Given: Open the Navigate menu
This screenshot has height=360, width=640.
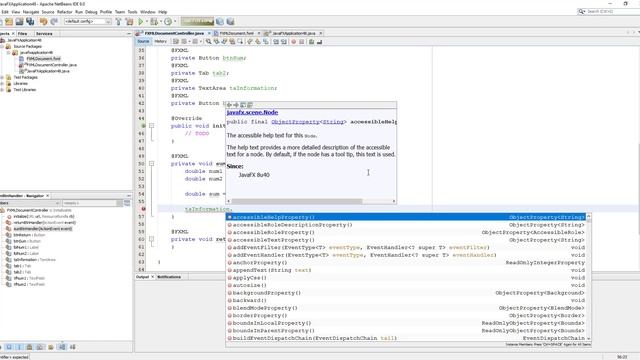Looking at the screenshot, I should 31,12.
